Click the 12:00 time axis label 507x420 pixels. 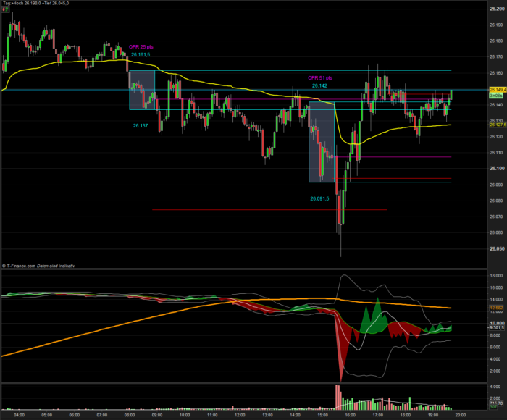click(x=240, y=415)
